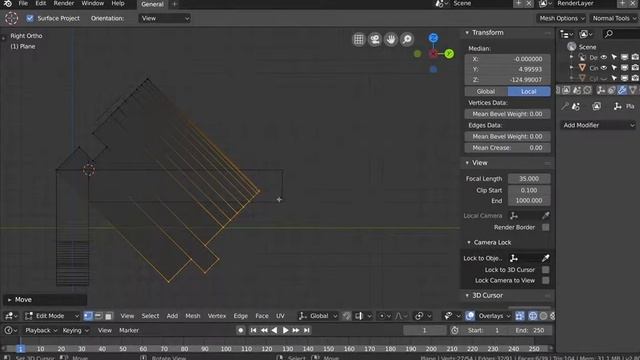
Task: Click the magnifier zoom view icon
Action: pyautogui.click(x=407, y=39)
